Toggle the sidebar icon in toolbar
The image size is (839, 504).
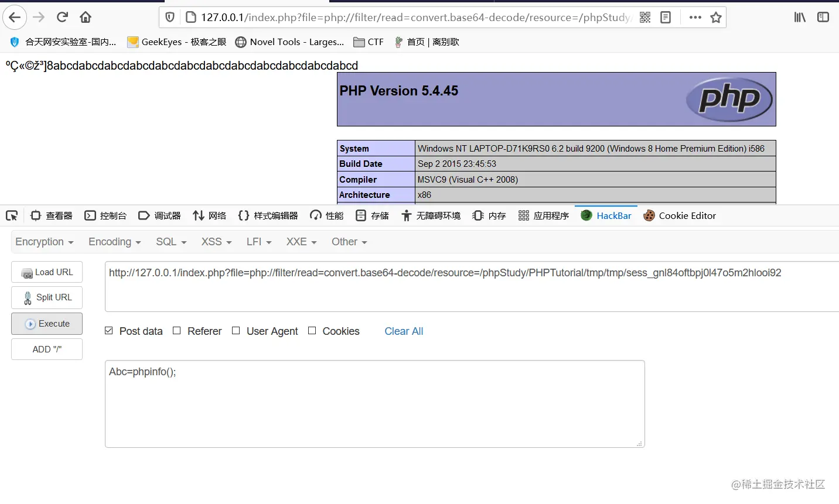point(823,18)
